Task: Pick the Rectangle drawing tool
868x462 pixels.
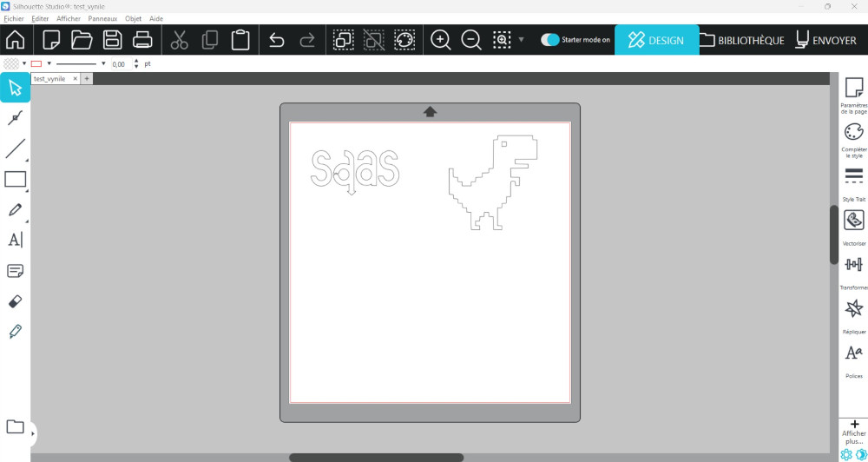Action: tap(15, 180)
